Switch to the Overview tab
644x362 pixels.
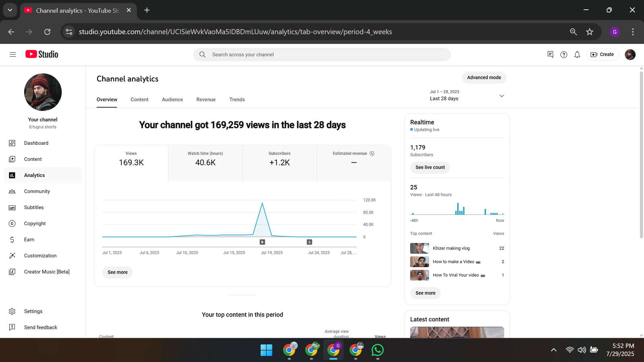107,99
